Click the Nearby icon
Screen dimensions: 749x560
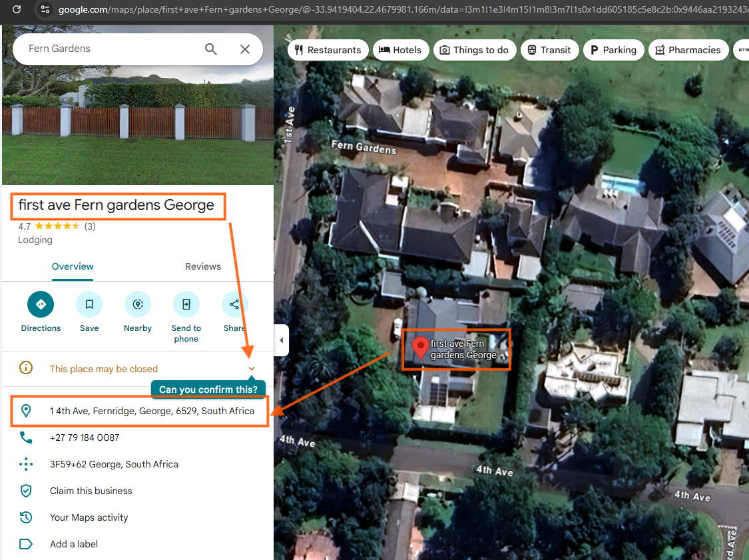(x=138, y=304)
